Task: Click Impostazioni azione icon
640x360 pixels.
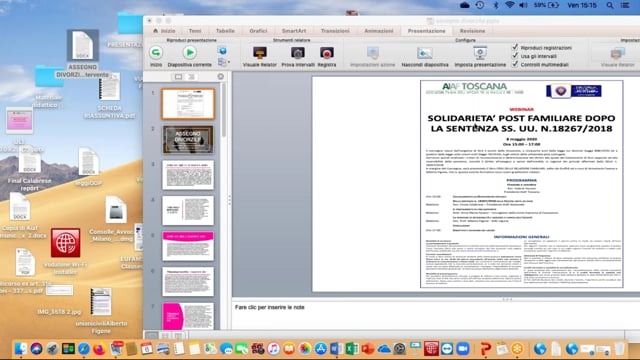Action: pos(373,53)
